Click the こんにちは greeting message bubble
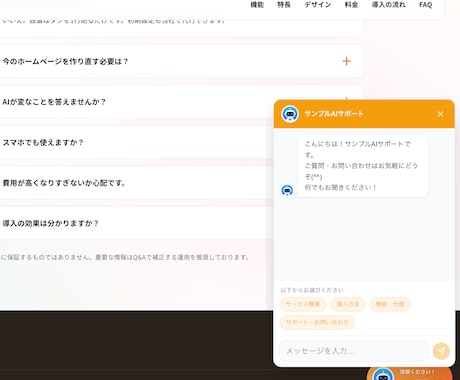This screenshot has height=380, width=460. (363, 166)
